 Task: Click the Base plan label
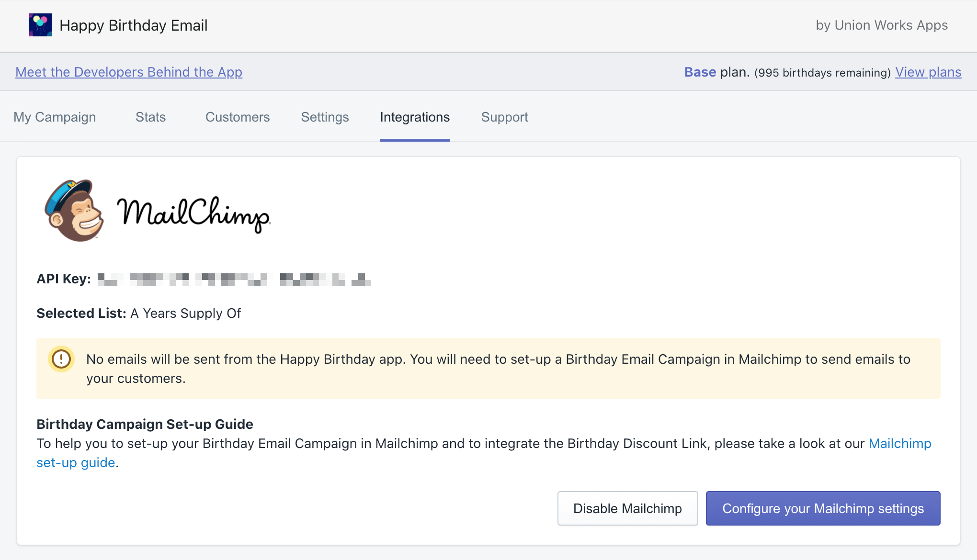[x=700, y=72]
